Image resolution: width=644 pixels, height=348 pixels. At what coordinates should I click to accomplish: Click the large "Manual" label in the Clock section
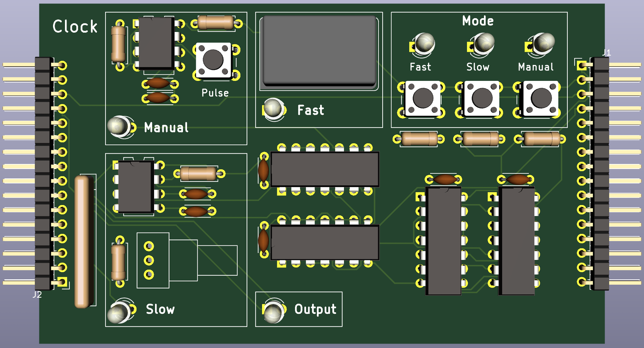pos(166,128)
